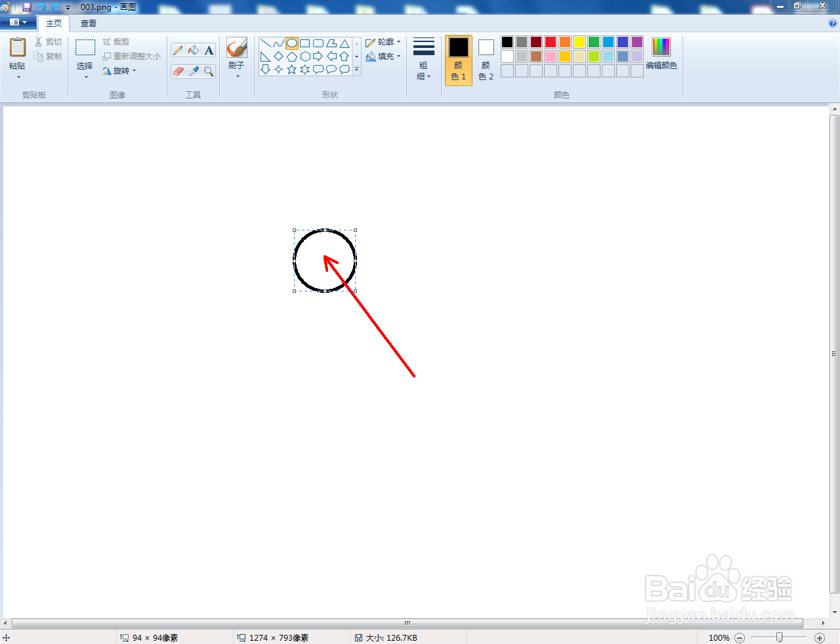This screenshot has width=840, height=644.
Task: Choose the Right arrow shape
Action: coord(318,56)
